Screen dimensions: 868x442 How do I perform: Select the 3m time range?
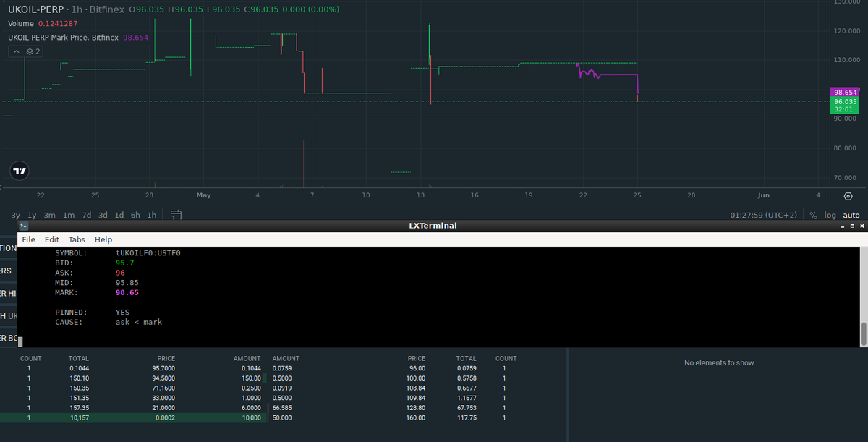click(50, 215)
